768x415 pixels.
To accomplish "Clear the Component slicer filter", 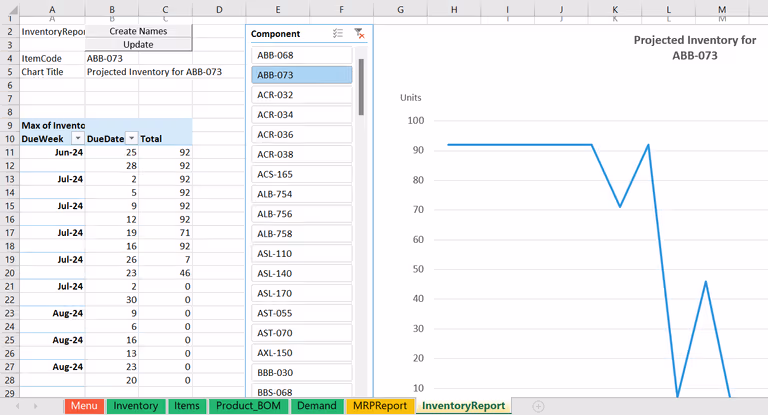I will (x=359, y=33).
